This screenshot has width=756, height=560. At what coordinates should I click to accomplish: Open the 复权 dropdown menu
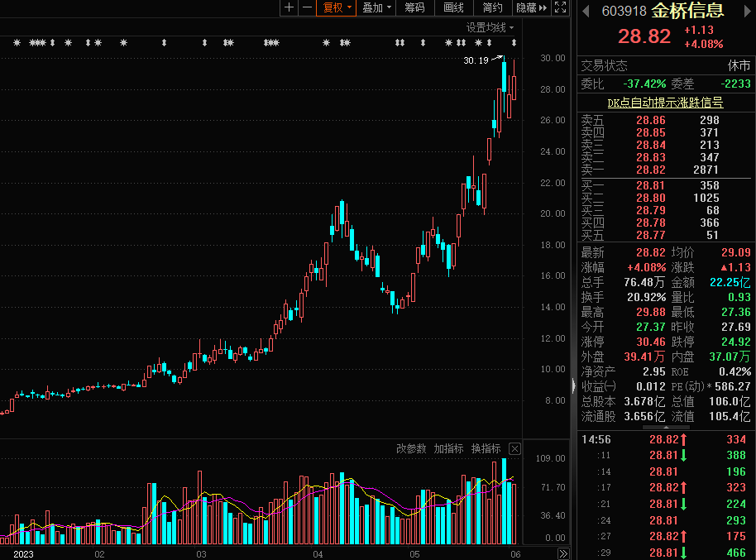pos(337,7)
